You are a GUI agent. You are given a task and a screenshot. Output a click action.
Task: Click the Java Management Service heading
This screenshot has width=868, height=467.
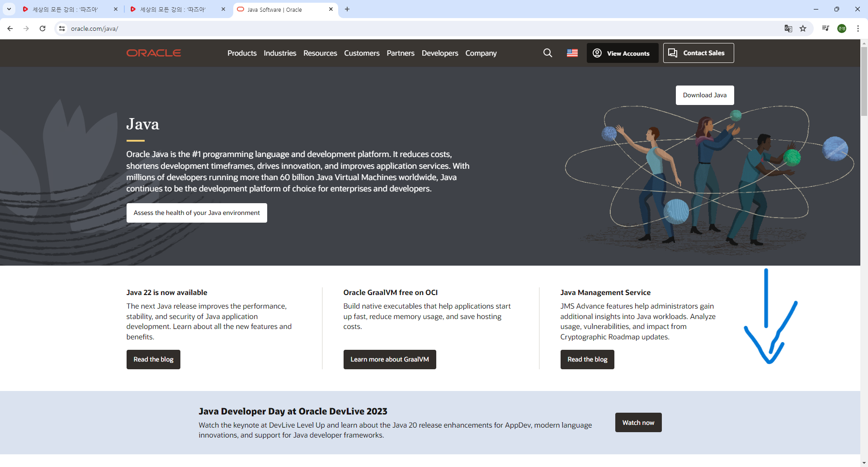pyautogui.click(x=605, y=292)
